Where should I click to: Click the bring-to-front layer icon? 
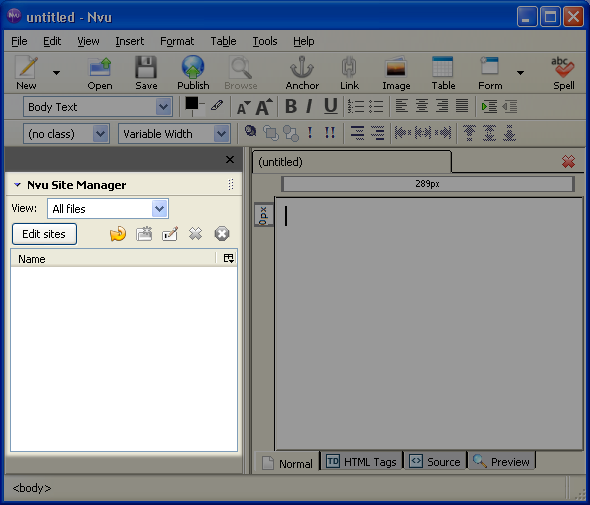(x=271, y=133)
